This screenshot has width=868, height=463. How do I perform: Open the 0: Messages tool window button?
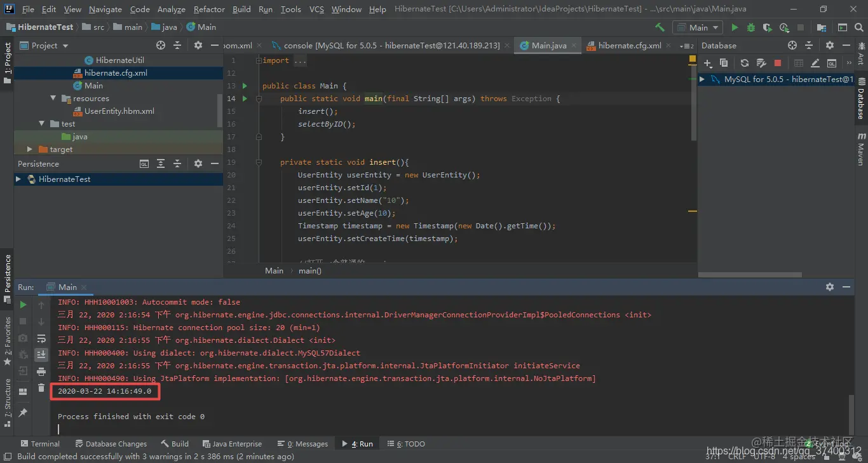click(302, 444)
